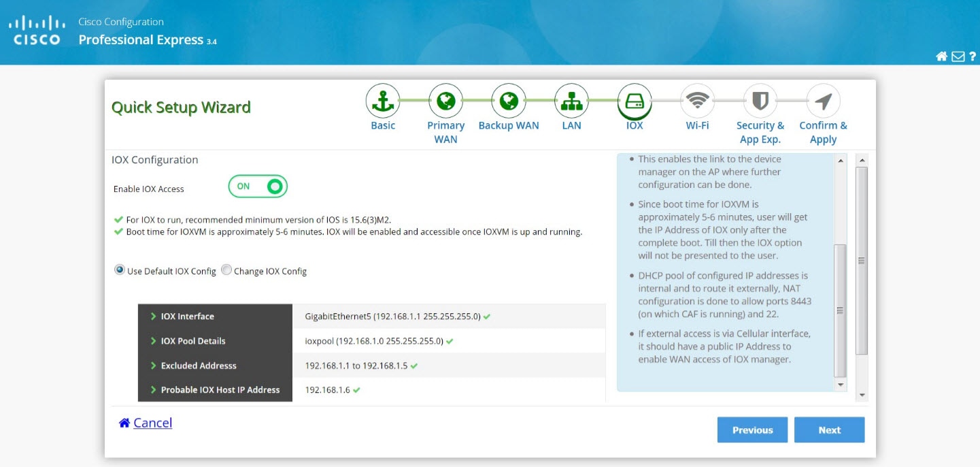Click the IOXVM boot time note

point(354,232)
